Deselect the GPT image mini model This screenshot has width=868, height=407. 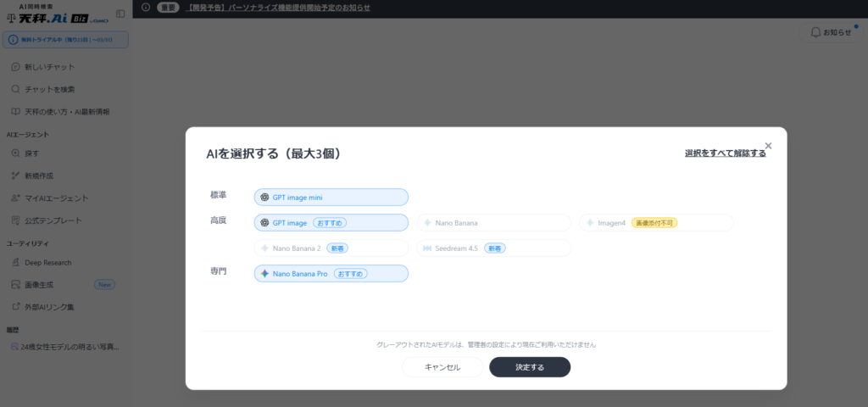[331, 198]
